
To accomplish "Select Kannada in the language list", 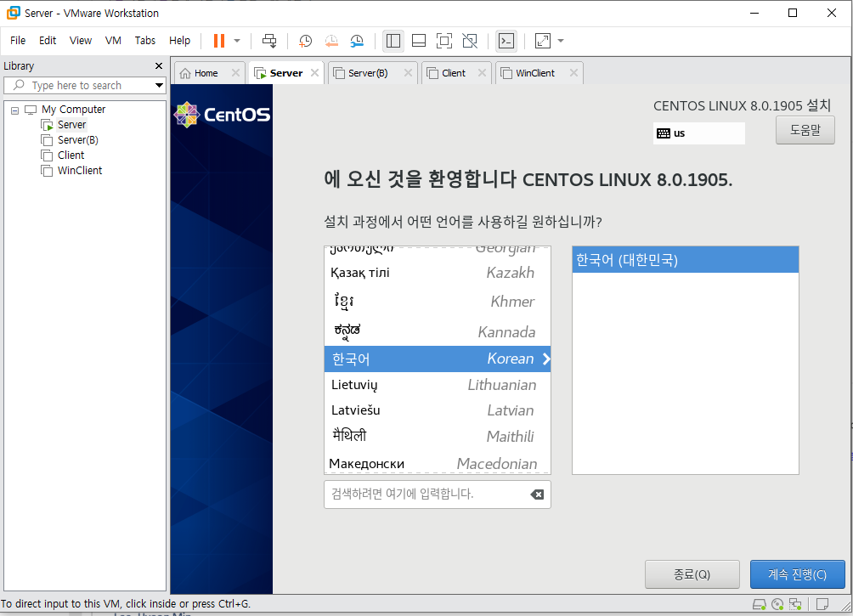I will (x=438, y=331).
